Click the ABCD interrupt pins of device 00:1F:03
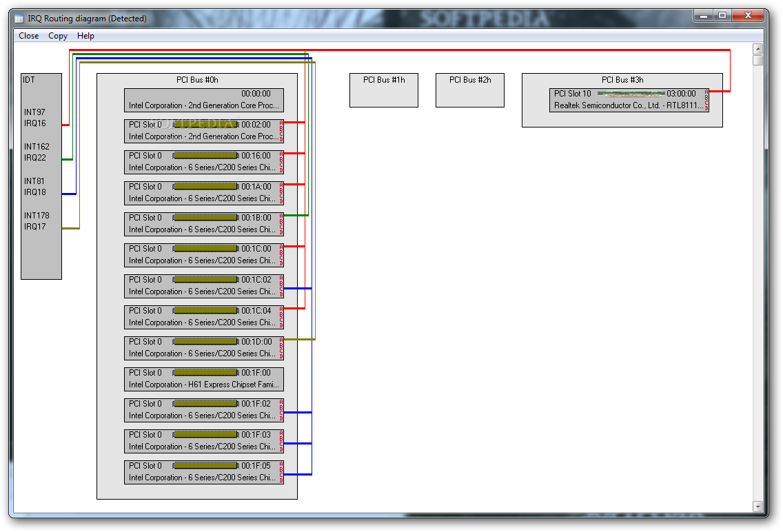The height and width of the screenshot is (532, 783). pyautogui.click(x=281, y=440)
